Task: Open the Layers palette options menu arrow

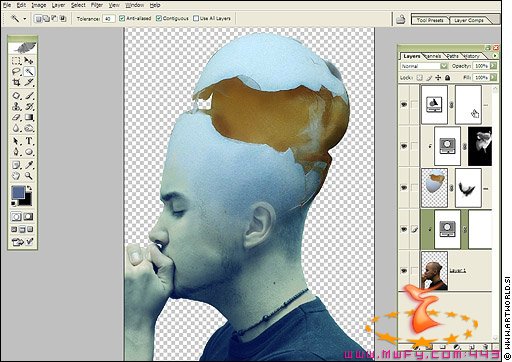Action: coord(495,56)
